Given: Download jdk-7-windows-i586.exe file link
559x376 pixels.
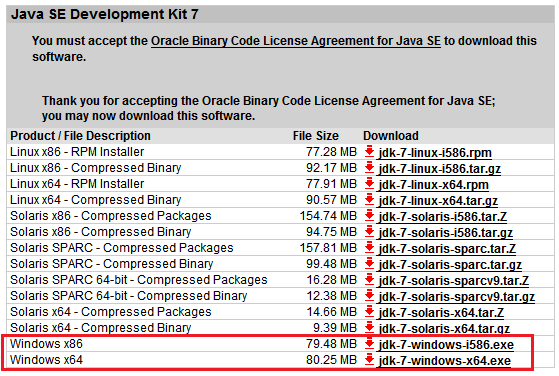Looking at the screenshot, I should [x=446, y=345].
